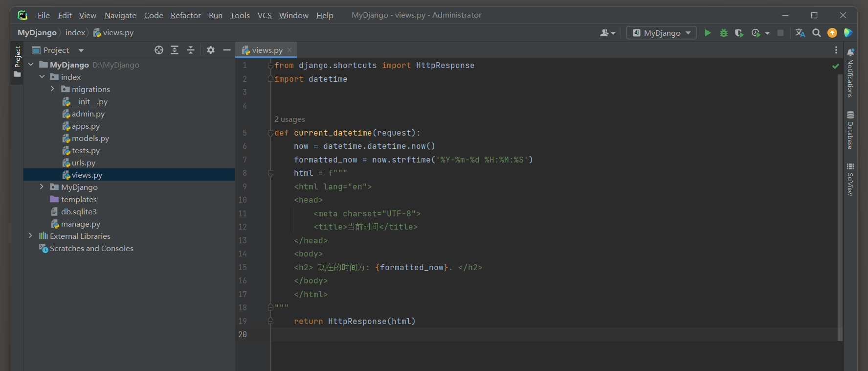The width and height of the screenshot is (868, 371).
Task: Collapse the MyDjango root project folder
Action: click(31, 65)
